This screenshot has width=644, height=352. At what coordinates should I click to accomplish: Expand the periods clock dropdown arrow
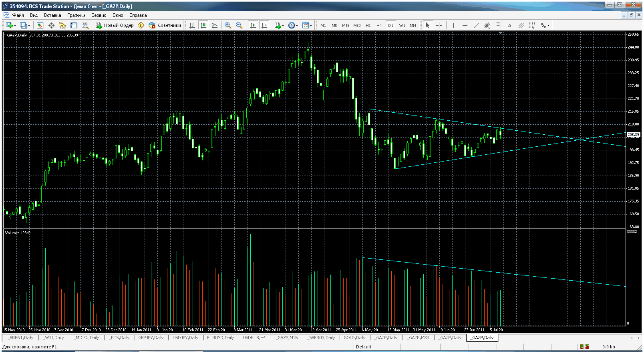pos(297,26)
